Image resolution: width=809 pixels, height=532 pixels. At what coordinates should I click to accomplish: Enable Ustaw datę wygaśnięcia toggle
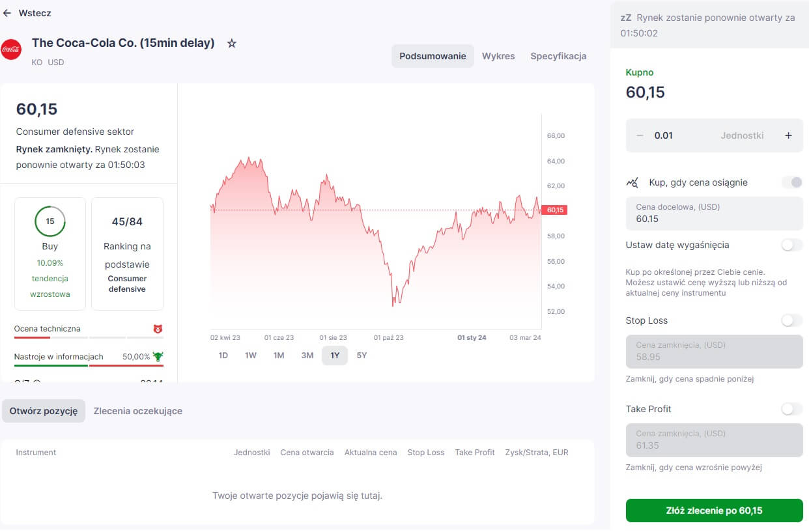[792, 245]
